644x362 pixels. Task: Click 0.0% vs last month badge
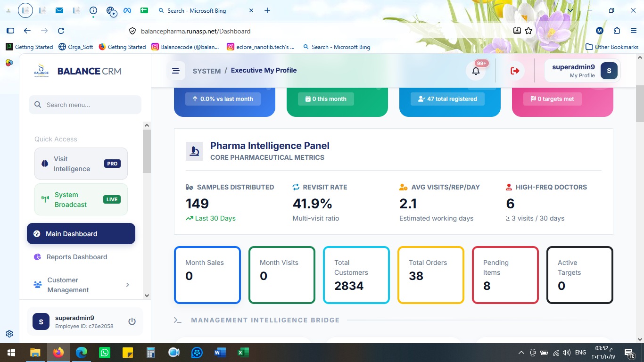click(x=223, y=99)
